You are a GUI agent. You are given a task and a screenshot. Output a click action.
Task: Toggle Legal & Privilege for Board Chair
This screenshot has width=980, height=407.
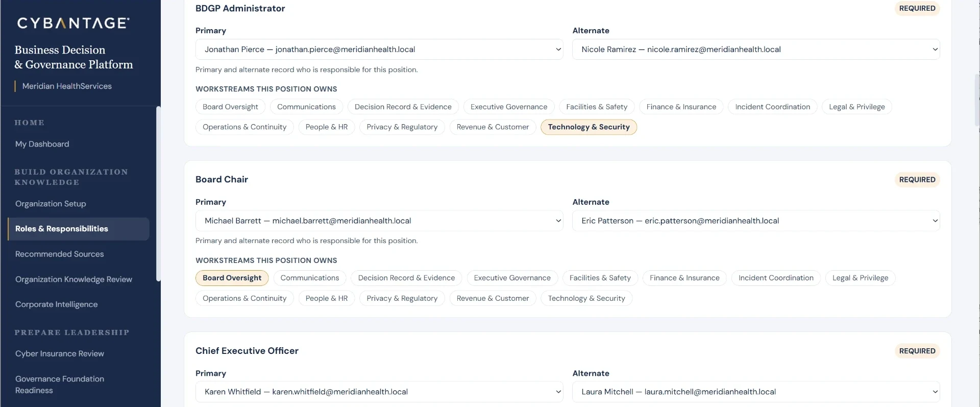(x=861, y=278)
